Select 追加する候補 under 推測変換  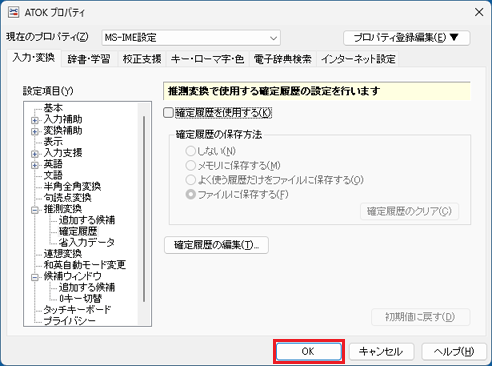coord(87,220)
